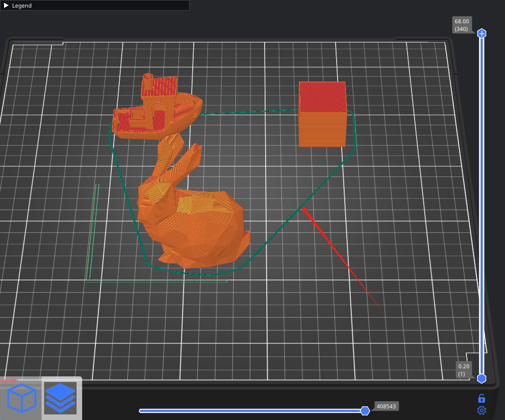Click the 68.00 (340) layer height label

coord(462,25)
